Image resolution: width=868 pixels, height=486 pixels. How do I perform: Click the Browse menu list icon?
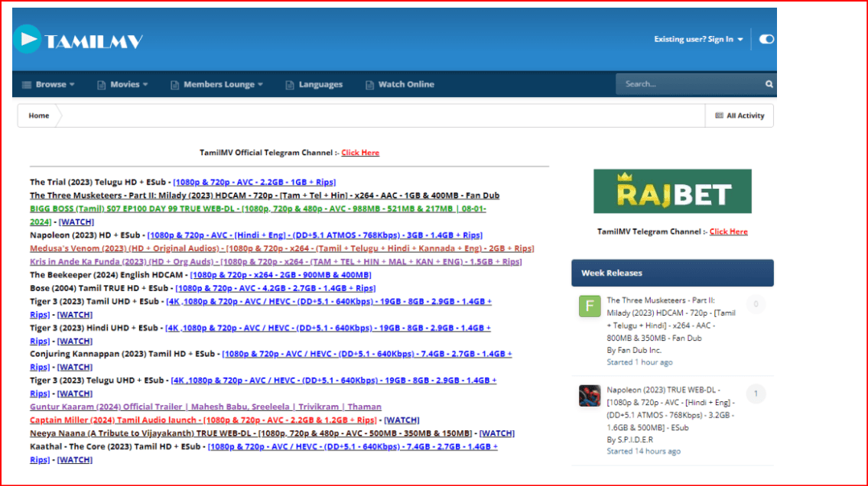[x=27, y=85]
